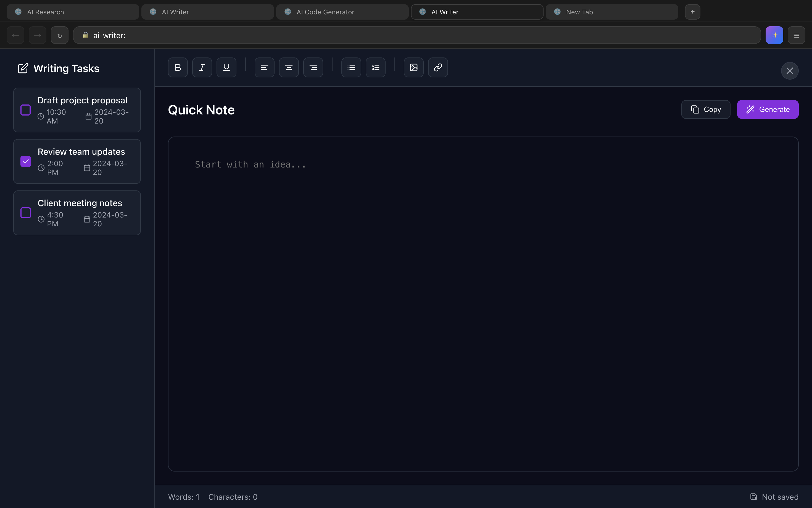812x508 pixels.
Task: Align text to the left
Action: (264, 67)
